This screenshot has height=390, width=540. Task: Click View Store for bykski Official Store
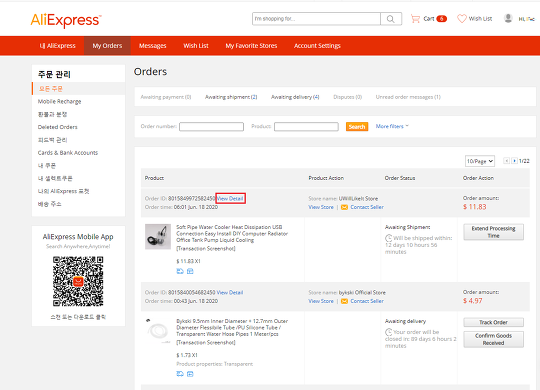click(321, 301)
